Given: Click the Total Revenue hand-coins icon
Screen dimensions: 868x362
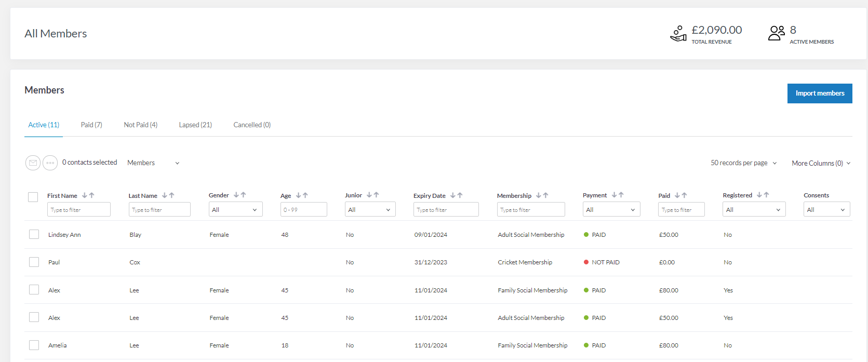Looking at the screenshot, I should click(x=678, y=33).
